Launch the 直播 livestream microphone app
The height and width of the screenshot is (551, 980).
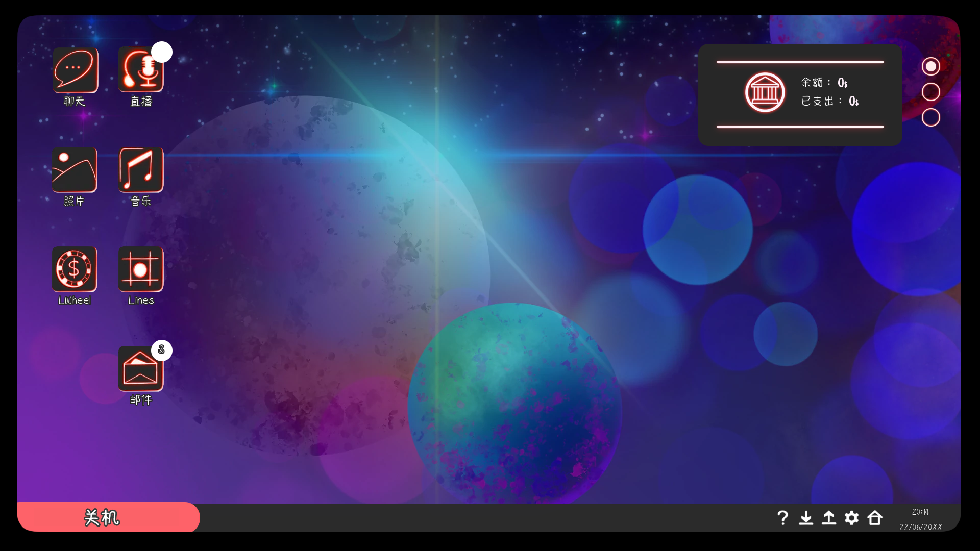[x=141, y=70]
